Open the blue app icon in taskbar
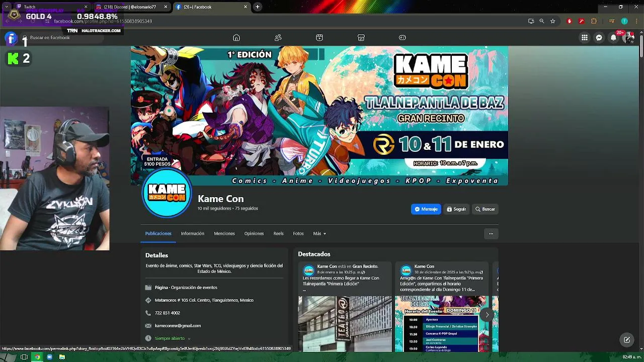This screenshot has width=644, height=362. pos(49,357)
